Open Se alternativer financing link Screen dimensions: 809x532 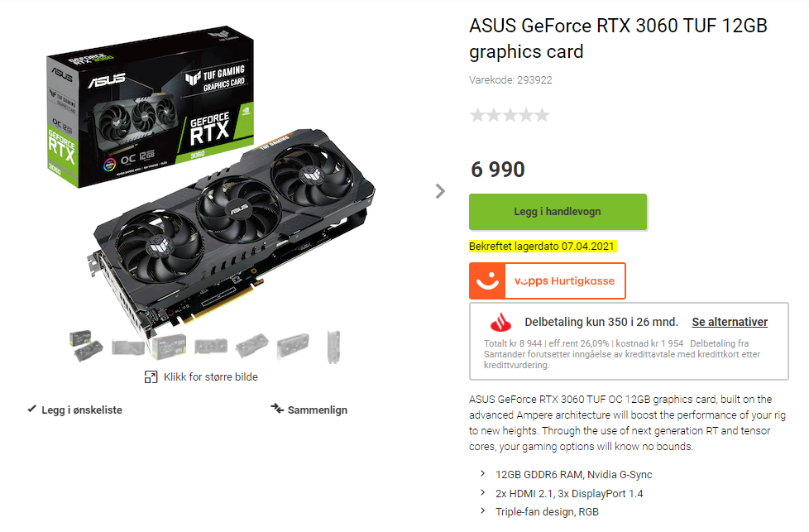730,322
